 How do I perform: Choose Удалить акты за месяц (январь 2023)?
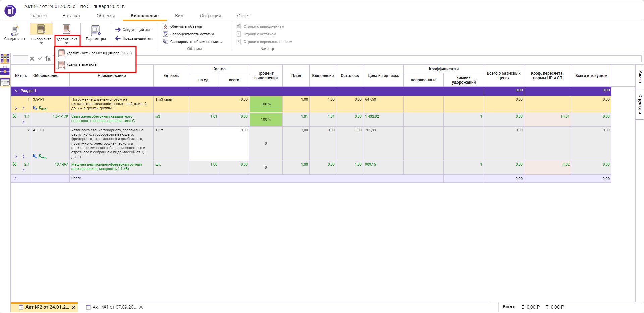point(99,53)
